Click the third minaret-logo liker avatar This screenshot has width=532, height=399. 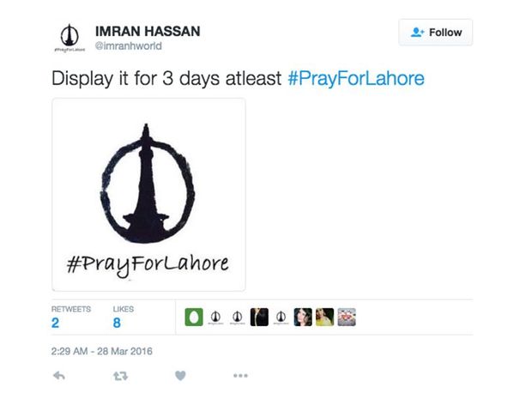[x=281, y=317]
